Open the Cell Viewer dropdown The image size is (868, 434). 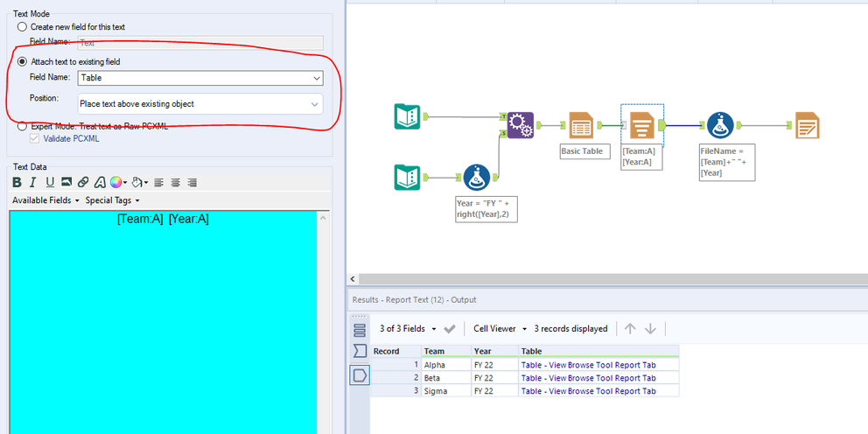(500, 329)
